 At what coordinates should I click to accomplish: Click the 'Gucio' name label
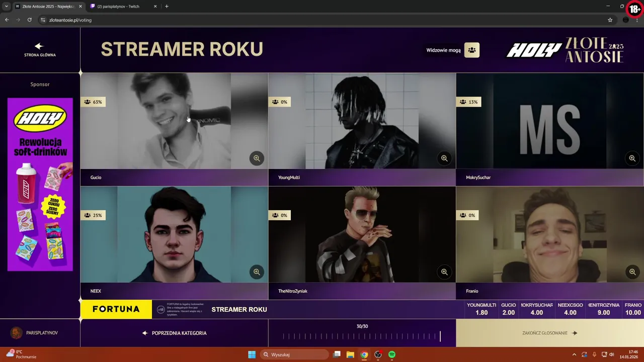tap(96, 177)
